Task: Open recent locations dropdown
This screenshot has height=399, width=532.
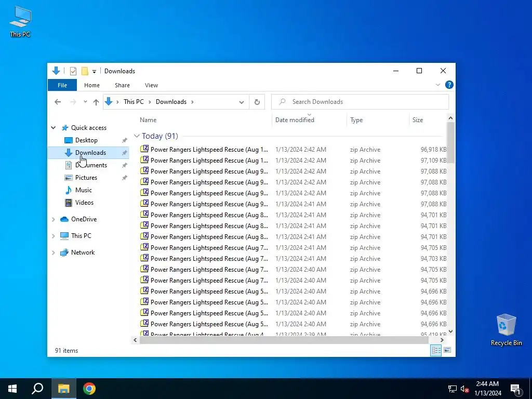Action: pyautogui.click(x=85, y=102)
